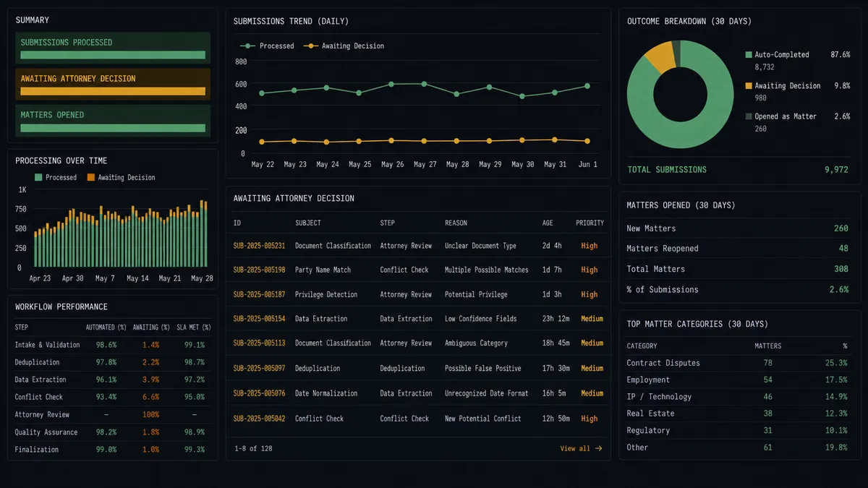Sort workflow table by SLA MET (%) header
868x488 pixels.
[x=194, y=328]
